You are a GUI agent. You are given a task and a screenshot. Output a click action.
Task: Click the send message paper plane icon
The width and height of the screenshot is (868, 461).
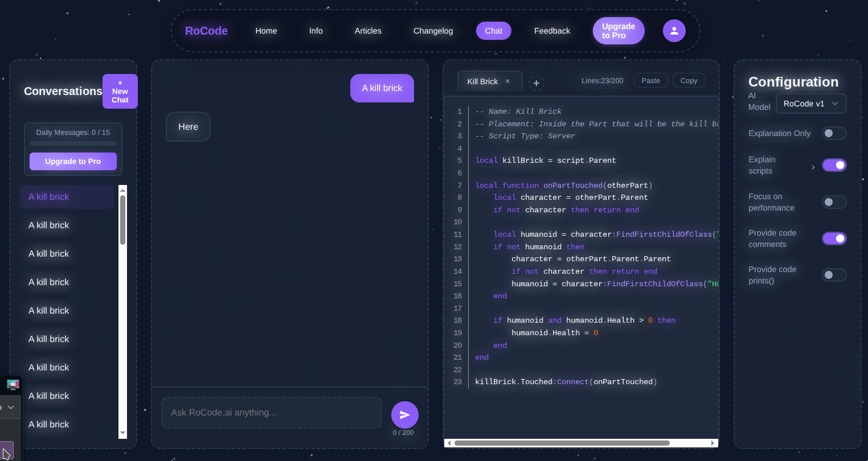click(x=404, y=414)
